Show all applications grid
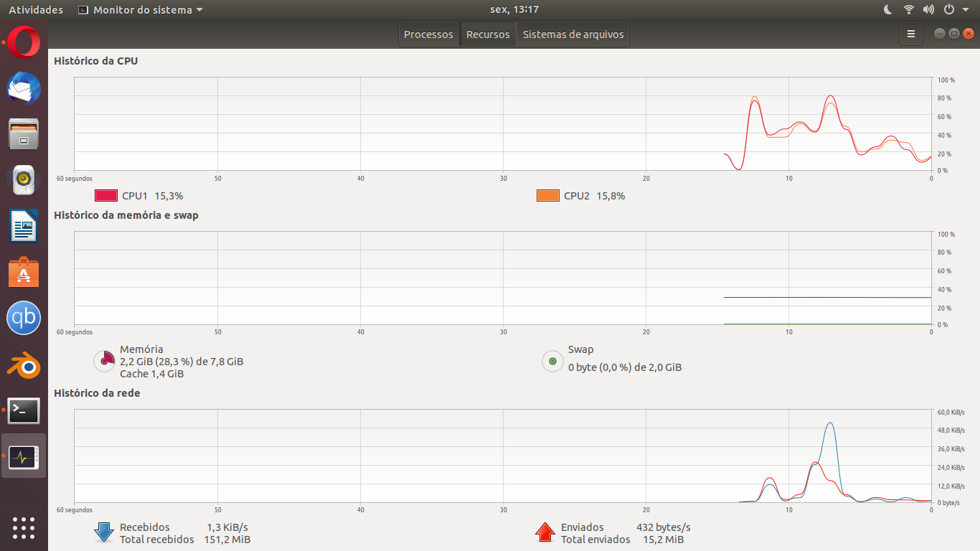 tap(24, 527)
